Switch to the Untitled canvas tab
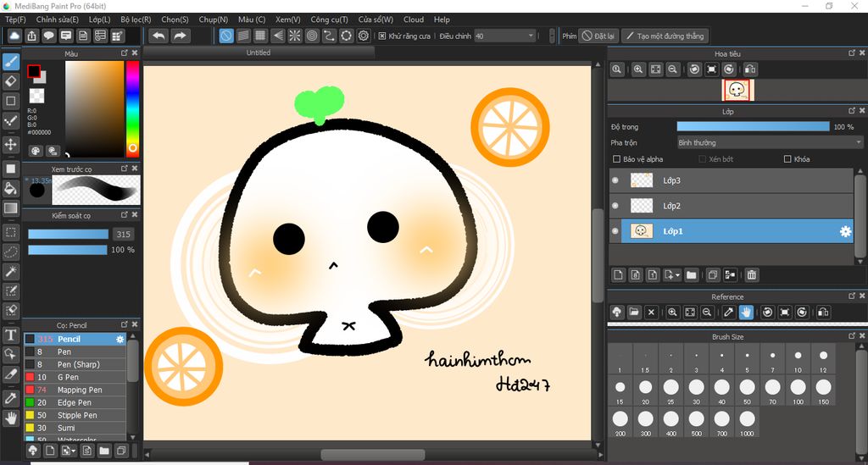The image size is (868, 465). click(259, 53)
